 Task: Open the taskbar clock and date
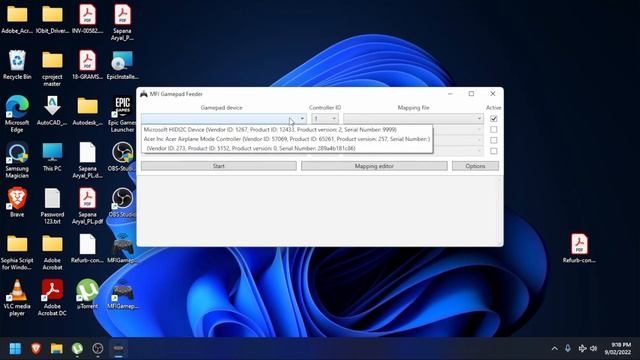[618, 348]
